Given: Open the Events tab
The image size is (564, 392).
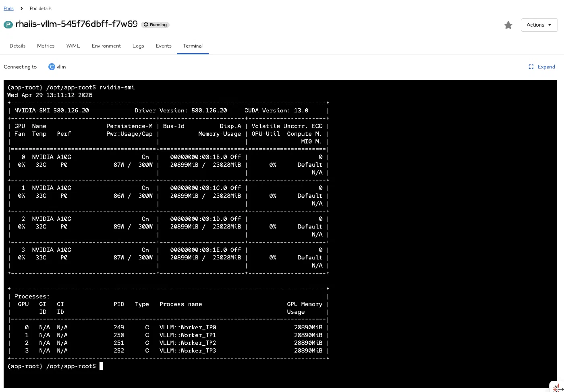Looking at the screenshot, I should [x=164, y=46].
